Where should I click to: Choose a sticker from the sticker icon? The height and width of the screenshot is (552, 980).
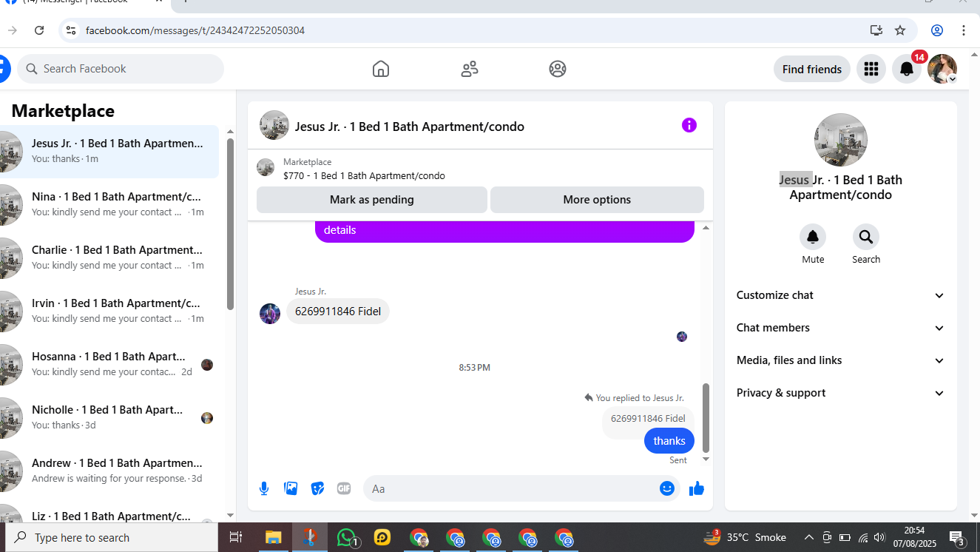pyautogui.click(x=317, y=488)
